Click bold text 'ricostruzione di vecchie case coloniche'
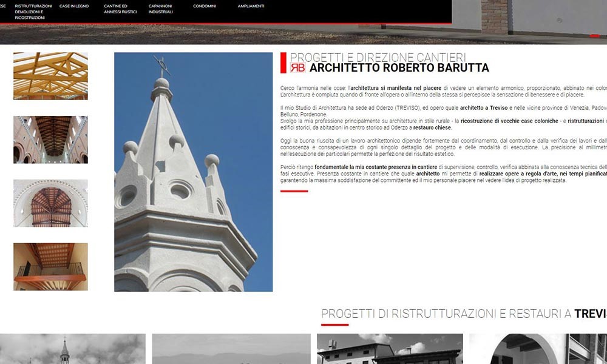Viewport: 607px width, 364px height. tap(509, 121)
